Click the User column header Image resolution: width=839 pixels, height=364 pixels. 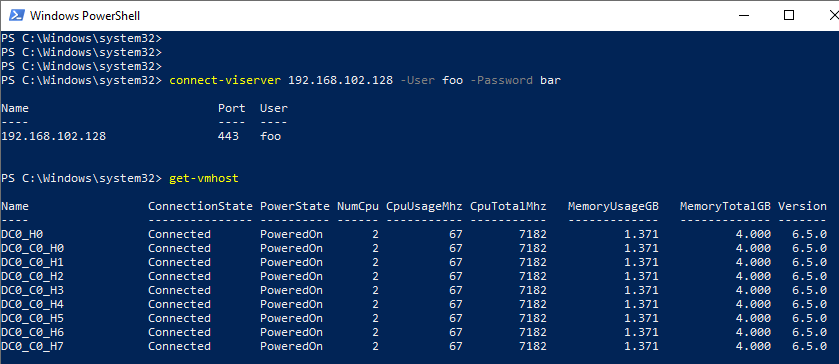[274, 109]
